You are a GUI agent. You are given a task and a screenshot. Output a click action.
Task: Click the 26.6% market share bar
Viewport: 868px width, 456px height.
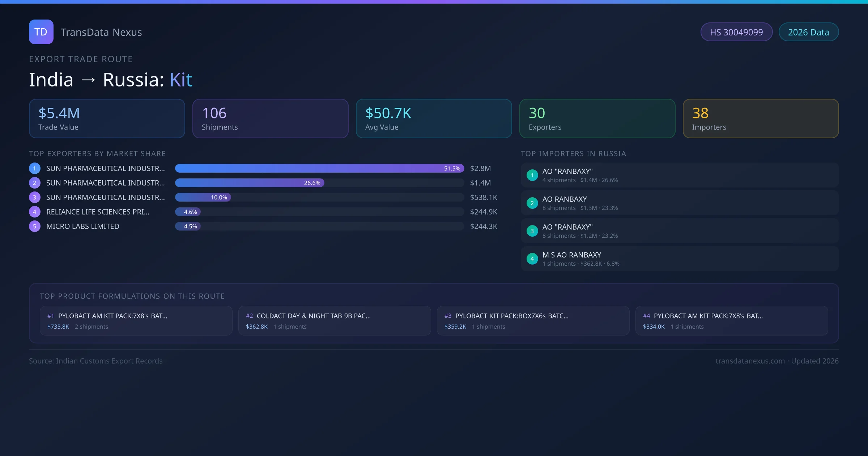250,183
